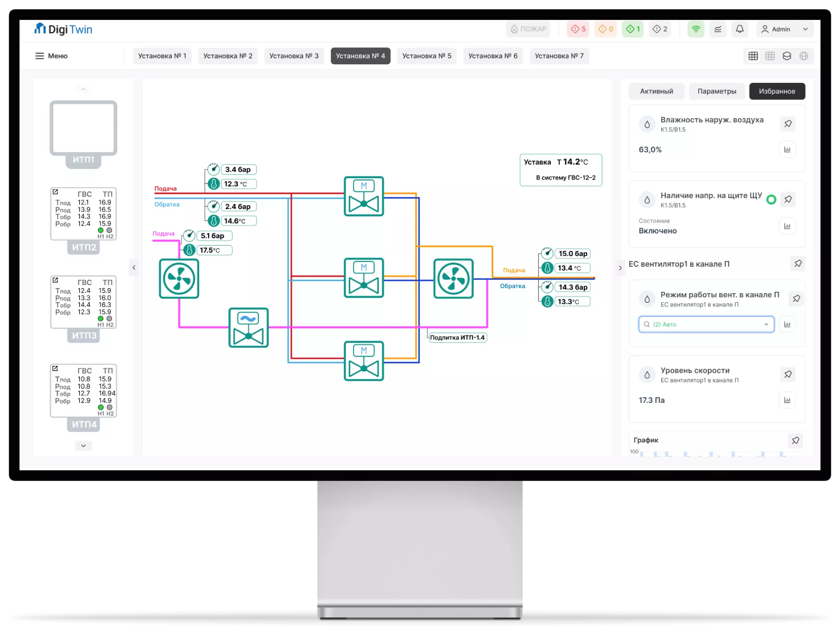This screenshot has height=634, width=840.
Task: Toggle pin for Влажность наруж. воздуха
Action: pyautogui.click(x=788, y=124)
